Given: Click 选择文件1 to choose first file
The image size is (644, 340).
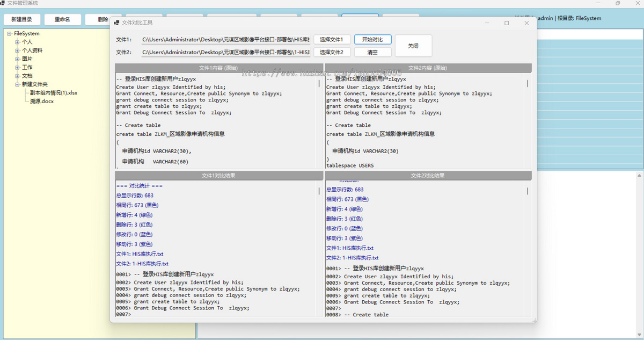Looking at the screenshot, I should (x=332, y=40).
